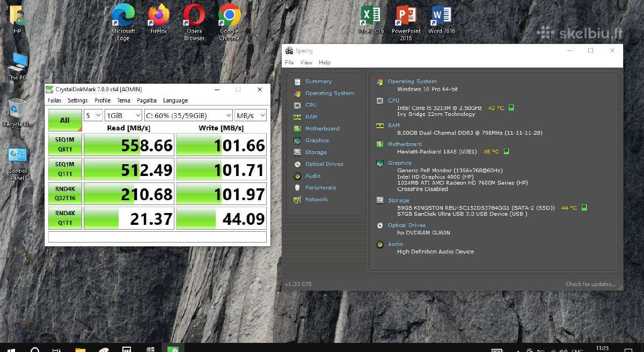The image size is (644, 352).
Task: Run the RND4K Q1T1 test
Action: coord(65,218)
